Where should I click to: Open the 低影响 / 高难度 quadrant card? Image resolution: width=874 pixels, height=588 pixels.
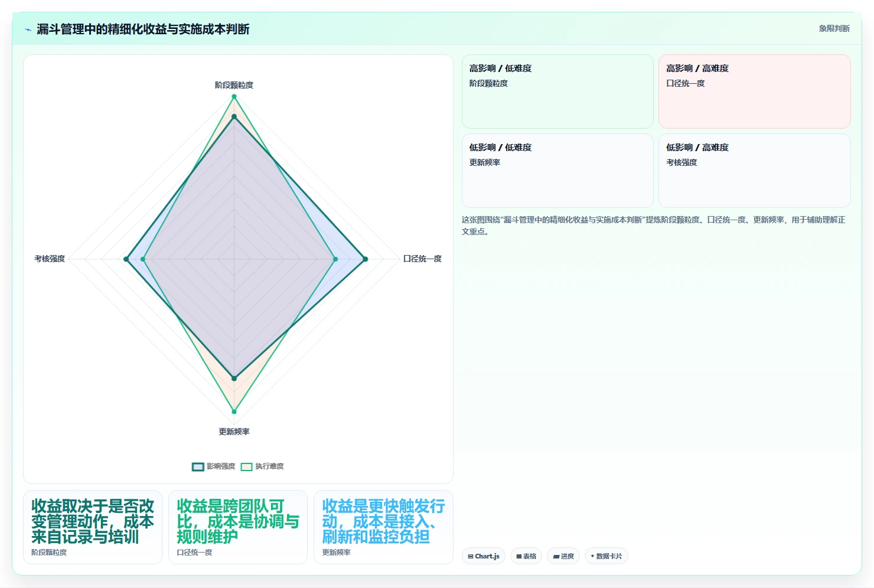(x=754, y=171)
